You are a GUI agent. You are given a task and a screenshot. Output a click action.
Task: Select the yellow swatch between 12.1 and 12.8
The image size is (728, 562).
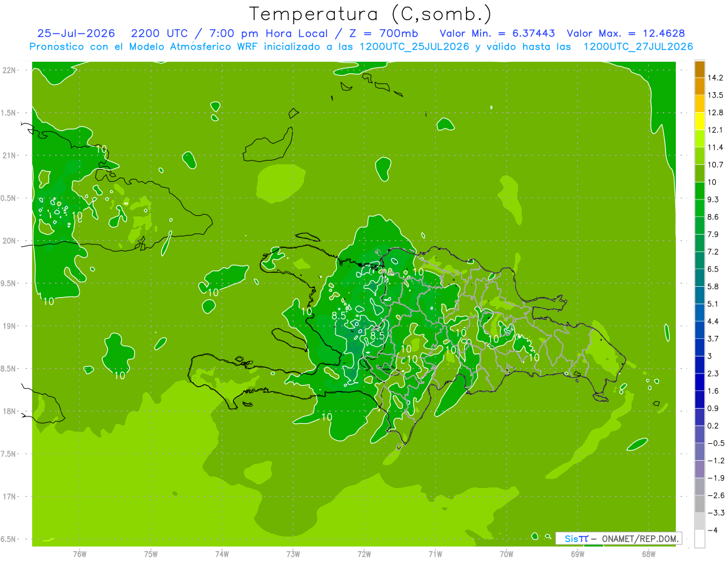[x=699, y=121]
